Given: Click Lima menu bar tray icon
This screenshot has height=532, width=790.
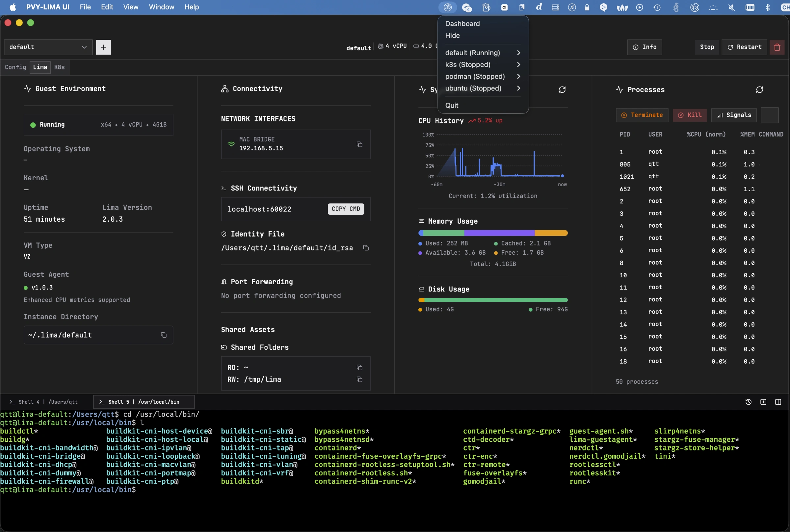Looking at the screenshot, I should (448, 7).
